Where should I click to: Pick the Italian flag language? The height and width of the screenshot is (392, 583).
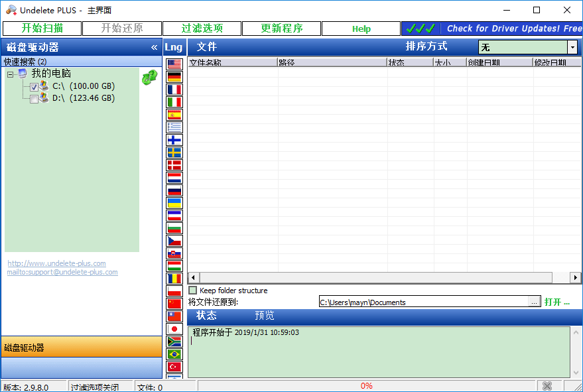(174, 102)
